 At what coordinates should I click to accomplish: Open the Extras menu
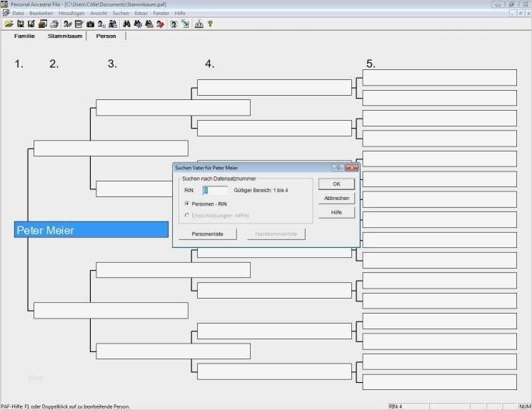[141, 14]
